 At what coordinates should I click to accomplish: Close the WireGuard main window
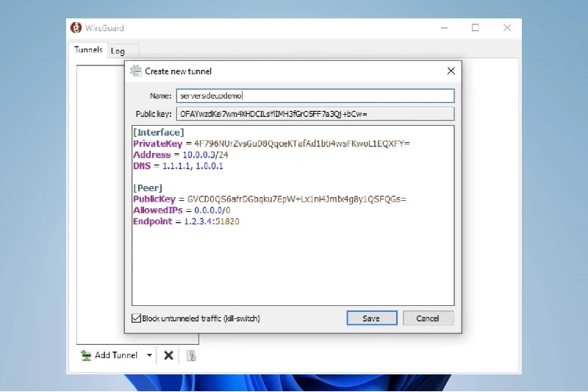pos(507,28)
